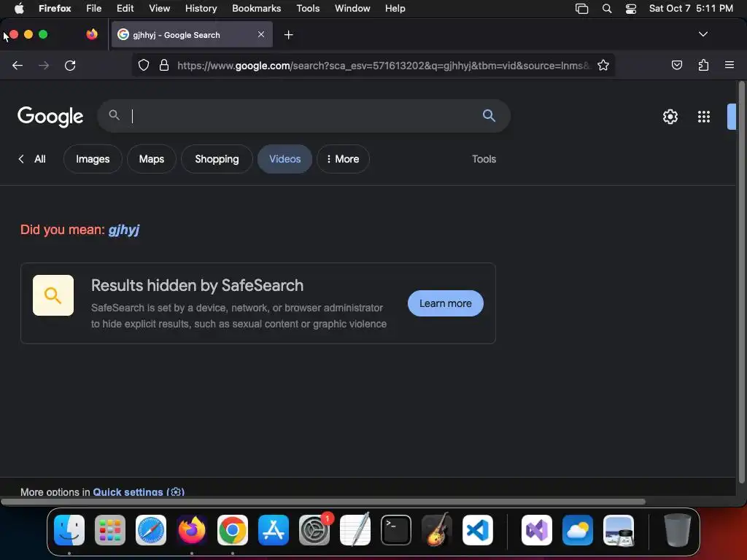
Task: Open Google Quick settings gear
Action: point(670,117)
